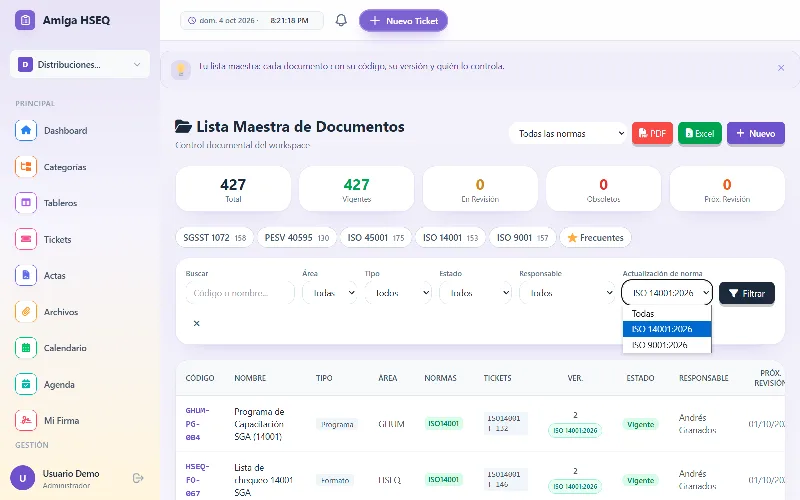Open the Responsable filter dropdown
Image resolution: width=800 pixels, height=500 pixels.
coord(567,293)
